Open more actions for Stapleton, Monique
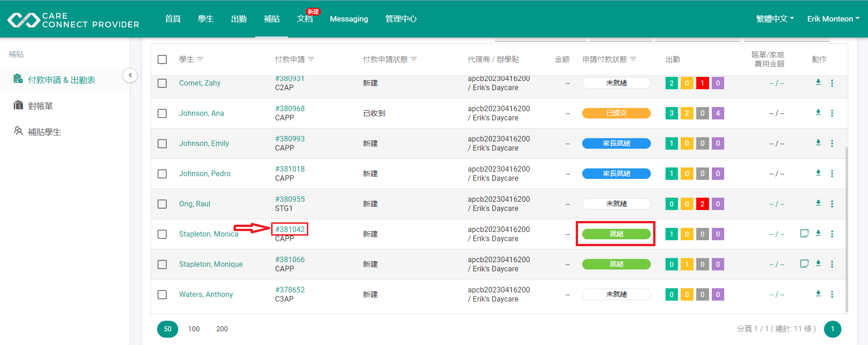This screenshot has height=345, width=868. click(832, 264)
